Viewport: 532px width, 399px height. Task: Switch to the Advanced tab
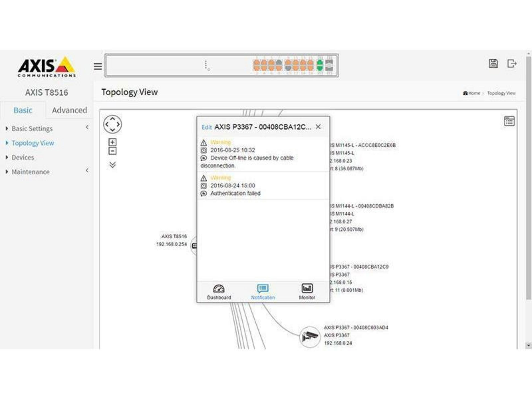(x=69, y=110)
